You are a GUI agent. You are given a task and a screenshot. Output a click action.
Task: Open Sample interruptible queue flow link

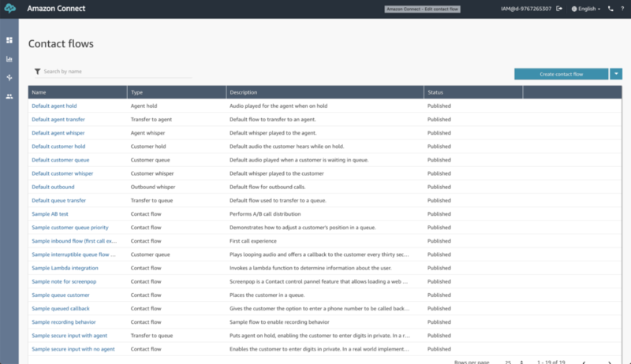pyautogui.click(x=73, y=254)
